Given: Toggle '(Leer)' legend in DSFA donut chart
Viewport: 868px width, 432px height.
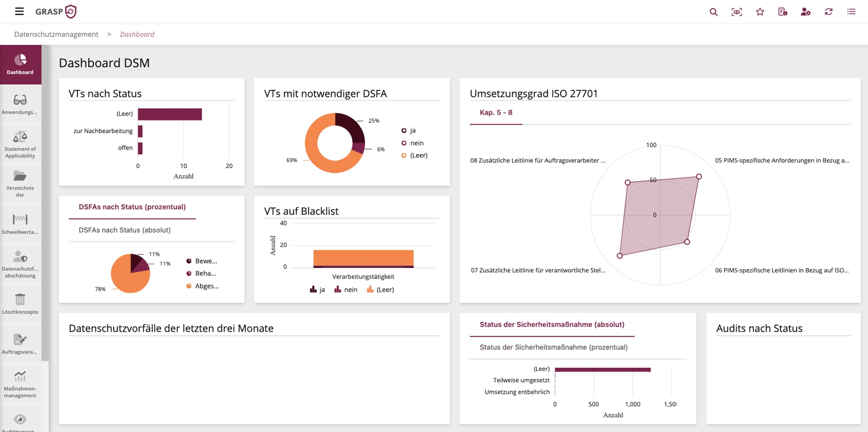Looking at the screenshot, I should click(x=415, y=155).
